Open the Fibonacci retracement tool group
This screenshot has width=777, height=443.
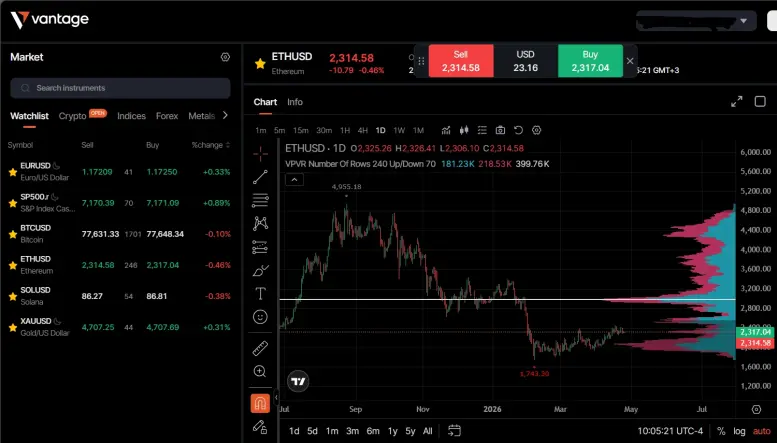pos(260,200)
